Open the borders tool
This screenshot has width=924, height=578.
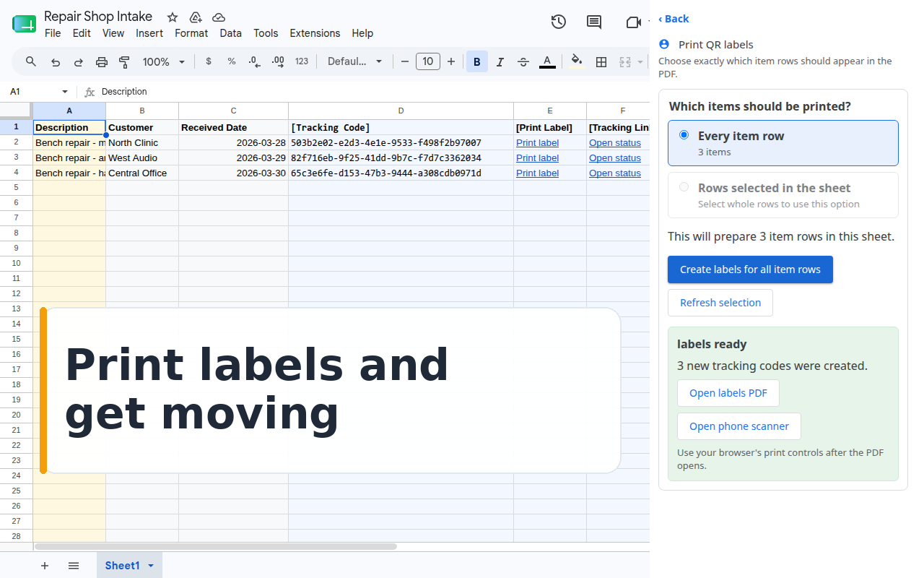(601, 62)
